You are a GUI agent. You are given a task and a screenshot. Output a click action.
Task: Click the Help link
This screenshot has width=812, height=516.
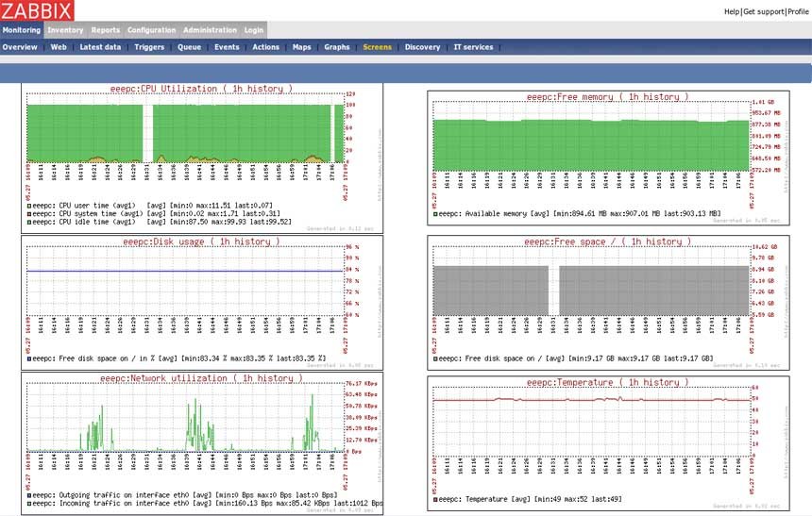tap(732, 11)
